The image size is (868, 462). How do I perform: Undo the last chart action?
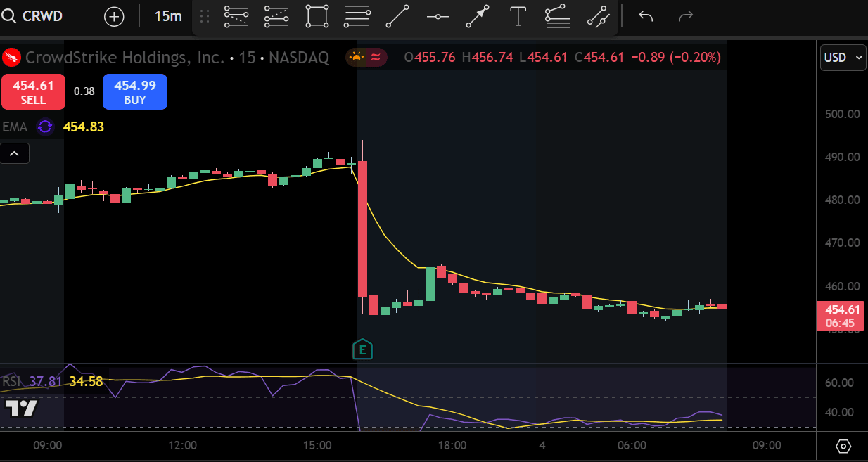tap(646, 16)
